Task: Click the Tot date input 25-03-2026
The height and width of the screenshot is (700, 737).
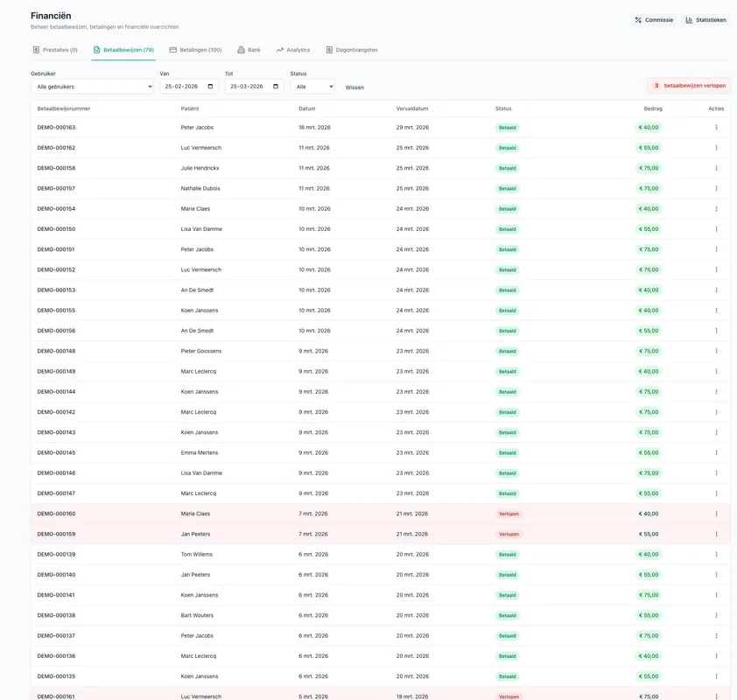Action: click(255, 87)
